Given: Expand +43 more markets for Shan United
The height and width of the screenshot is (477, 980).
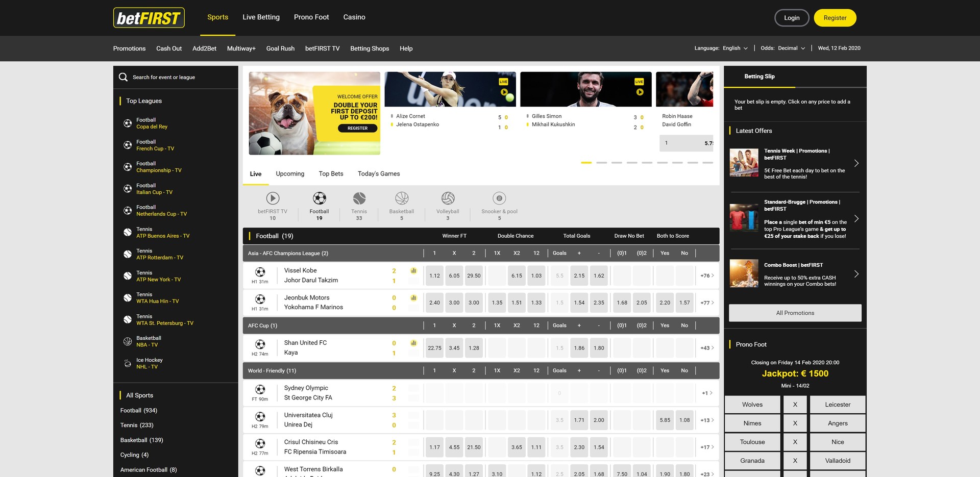Looking at the screenshot, I should click(707, 348).
